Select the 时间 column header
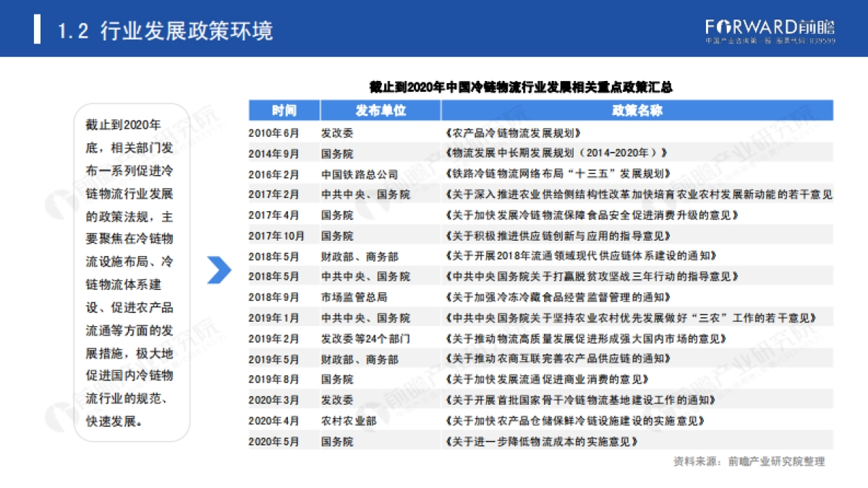The width and height of the screenshot is (868, 488). (x=284, y=110)
